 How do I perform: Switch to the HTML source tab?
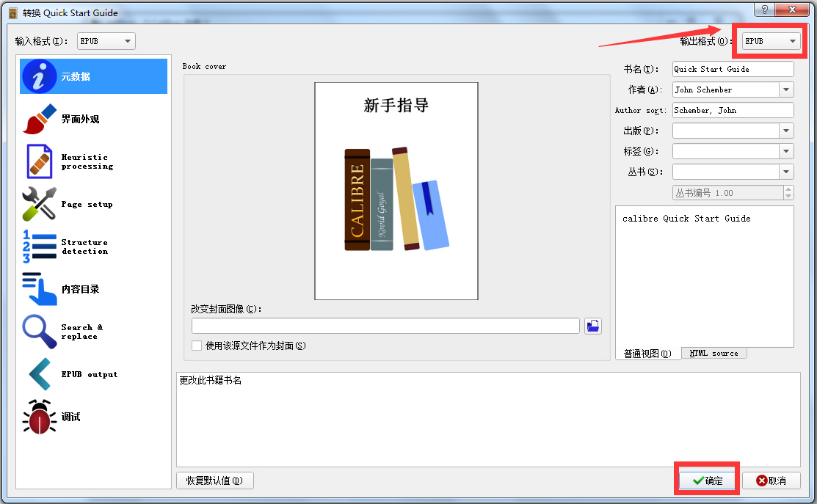(x=714, y=353)
